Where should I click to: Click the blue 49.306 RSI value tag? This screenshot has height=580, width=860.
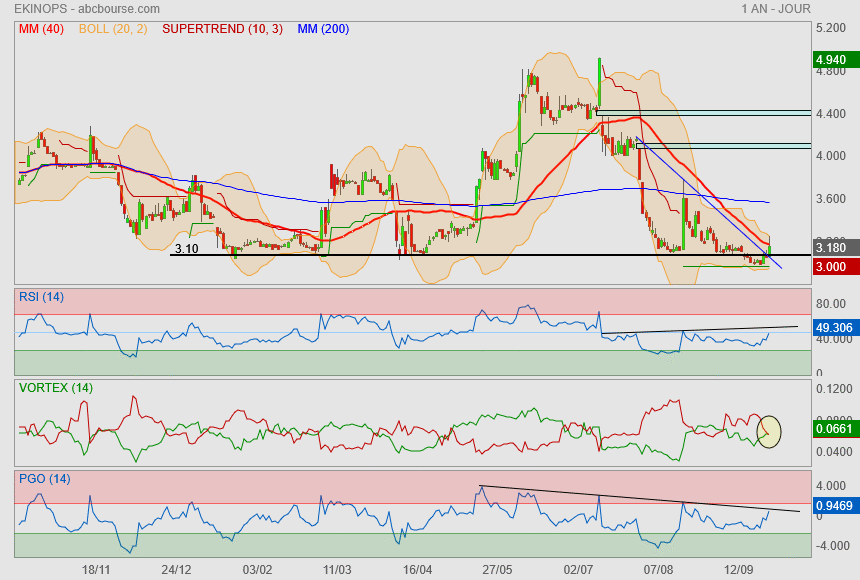834,327
